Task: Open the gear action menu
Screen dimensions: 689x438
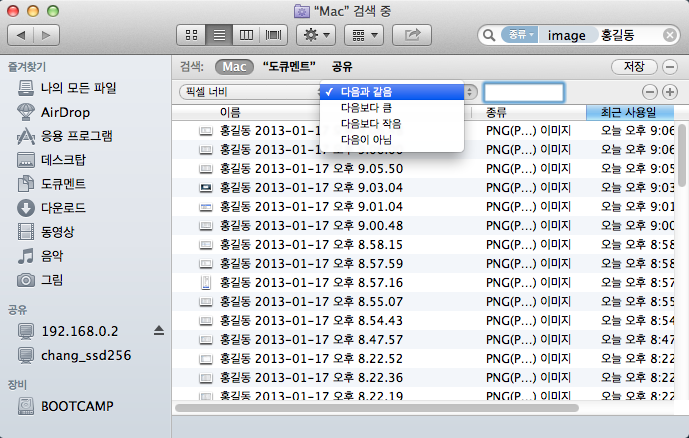Action: click(316, 35)
